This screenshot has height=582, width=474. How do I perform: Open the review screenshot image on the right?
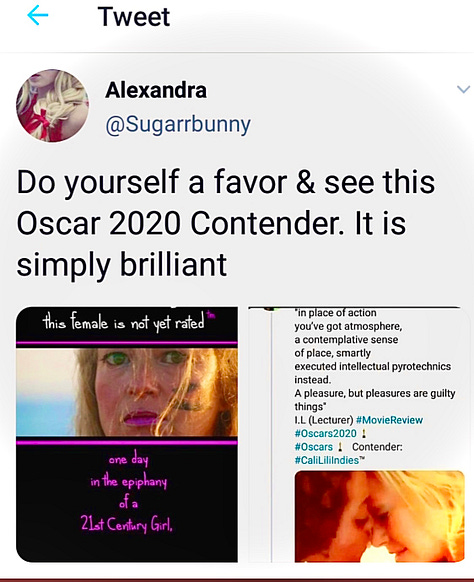pyautogui.click(x=357, y=434)
